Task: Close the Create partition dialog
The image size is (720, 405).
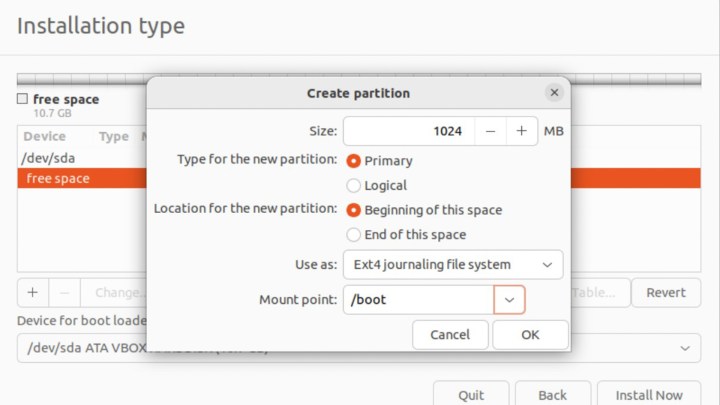Action: (554, 93)
